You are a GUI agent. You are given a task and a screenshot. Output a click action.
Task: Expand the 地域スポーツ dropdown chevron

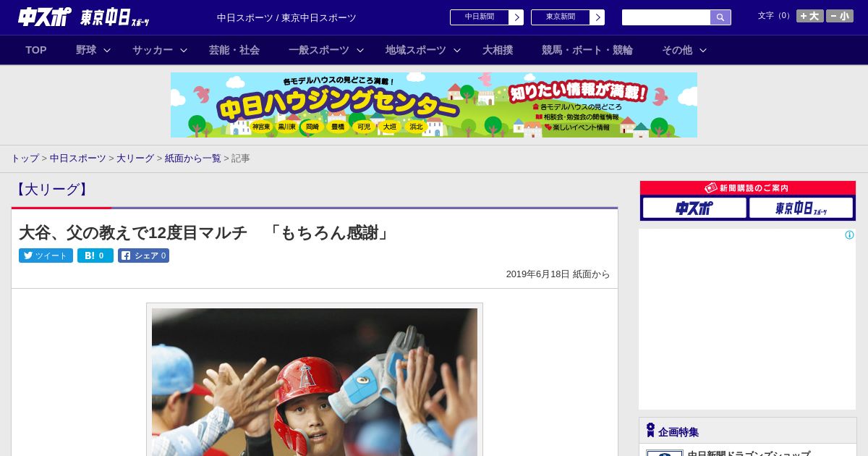click(x=457, y=50)
